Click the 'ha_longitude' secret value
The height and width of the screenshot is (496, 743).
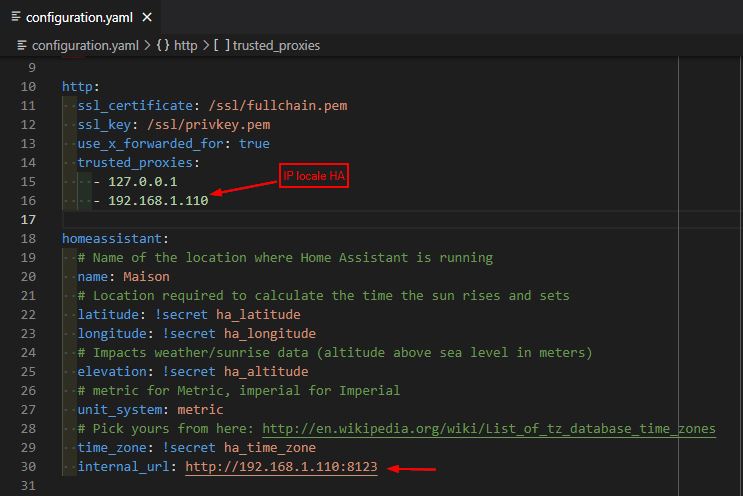[x=270, y=334]
